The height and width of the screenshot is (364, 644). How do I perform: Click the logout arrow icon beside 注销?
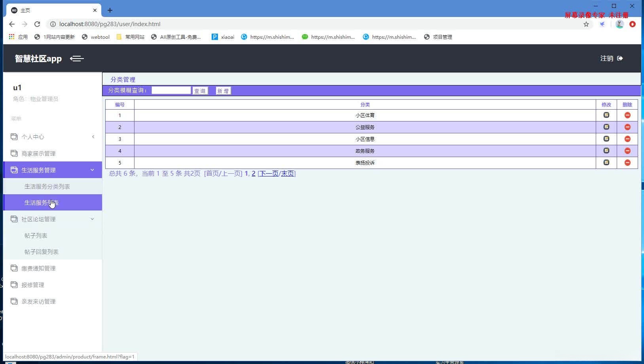[620, 59]
